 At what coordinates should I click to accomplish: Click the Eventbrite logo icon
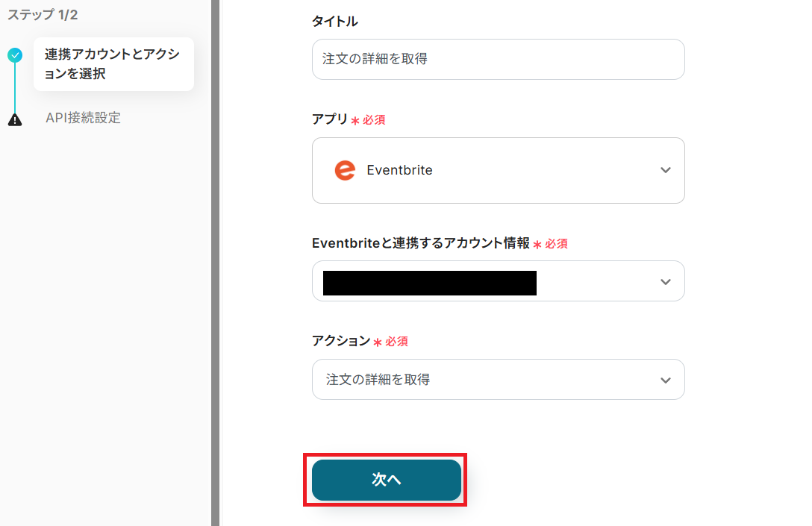pyautogui.click(x=345, y=170)
